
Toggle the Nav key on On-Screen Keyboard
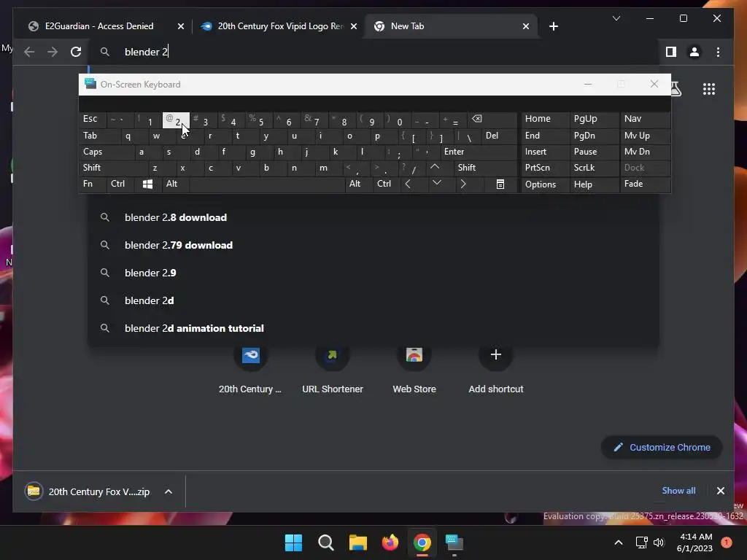(x=645, y=119)
